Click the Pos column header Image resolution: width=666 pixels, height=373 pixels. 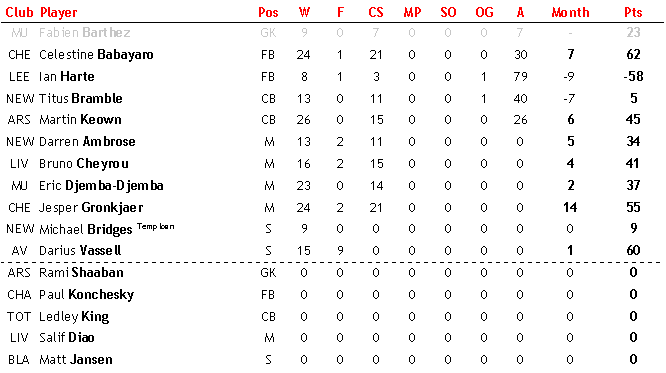click(268, 12)
